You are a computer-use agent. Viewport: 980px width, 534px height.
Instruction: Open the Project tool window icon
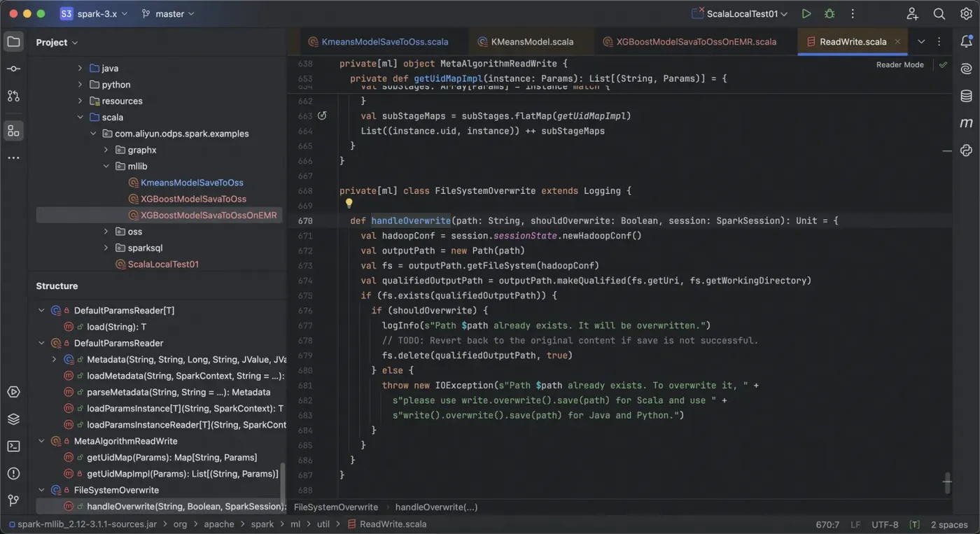pyautogui.click(x=13, y=42)
